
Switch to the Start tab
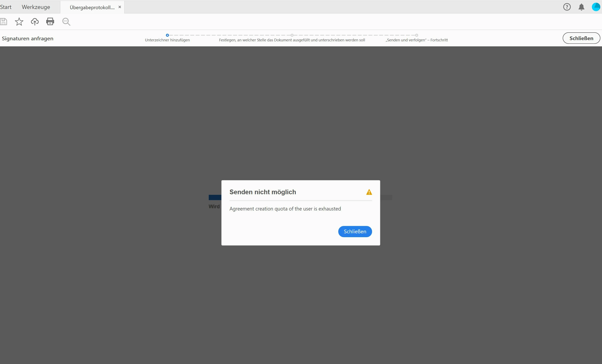point(6,7)
